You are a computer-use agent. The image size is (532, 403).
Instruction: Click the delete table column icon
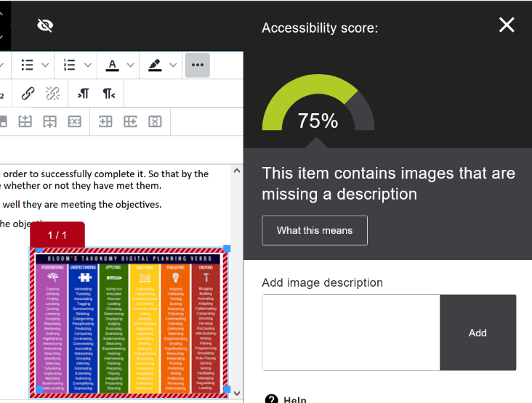click(154, 121)
